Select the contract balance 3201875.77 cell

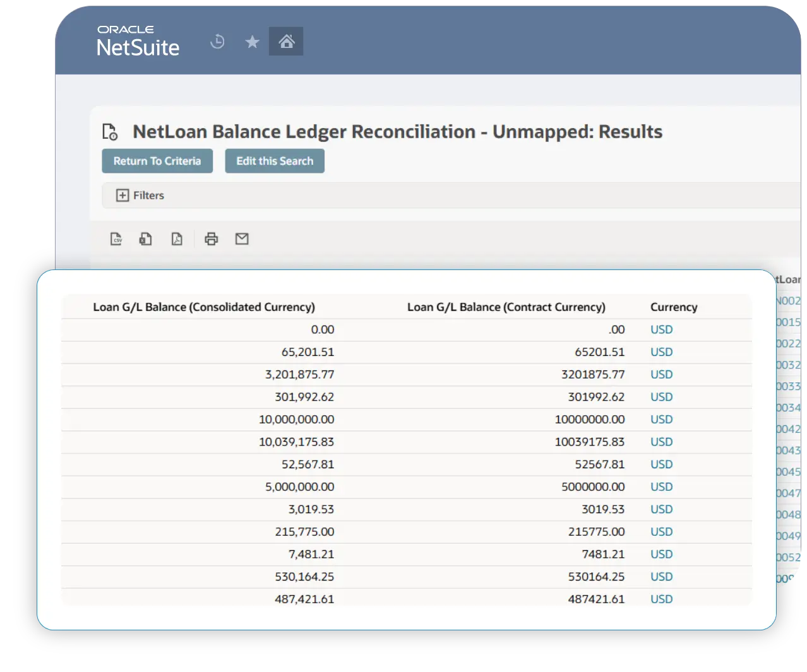coord(593,374)
